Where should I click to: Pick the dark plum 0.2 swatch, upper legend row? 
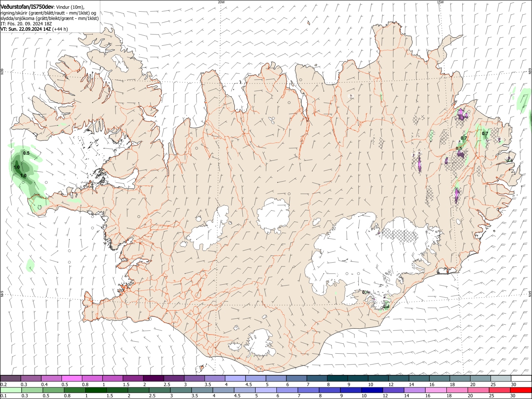(10, 378)
